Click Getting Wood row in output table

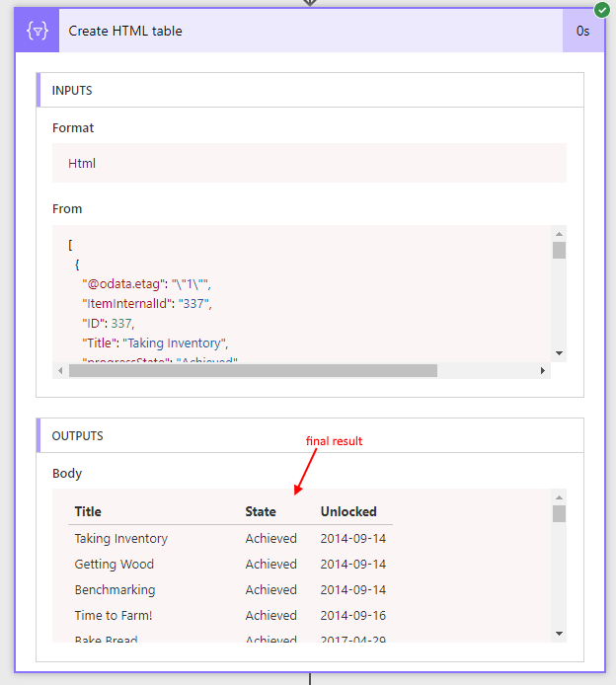[x=114, y=565]
